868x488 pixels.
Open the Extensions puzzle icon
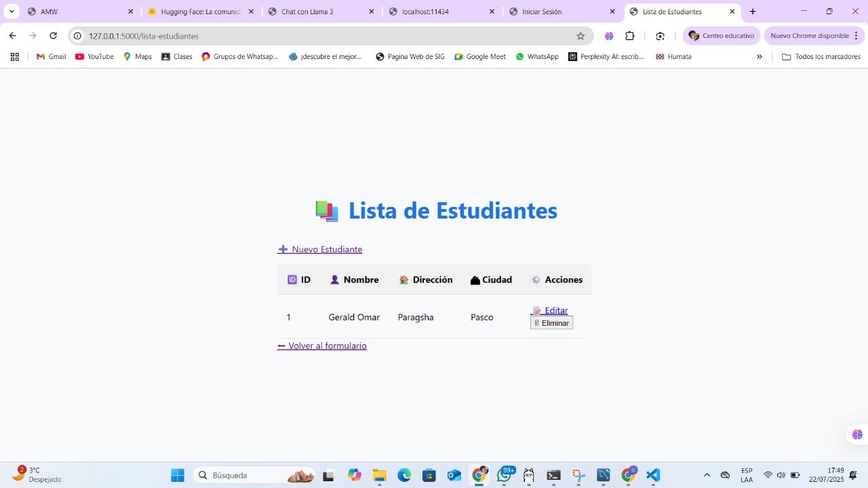point(630,36)
